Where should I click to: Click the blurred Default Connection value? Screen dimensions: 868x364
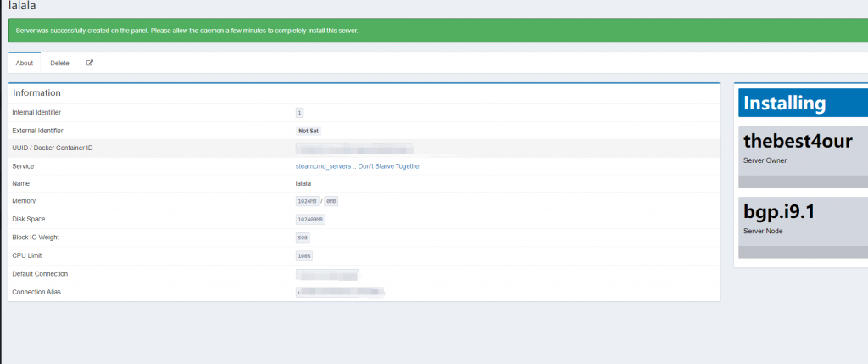pyautogui.click(x=327, y=274)
